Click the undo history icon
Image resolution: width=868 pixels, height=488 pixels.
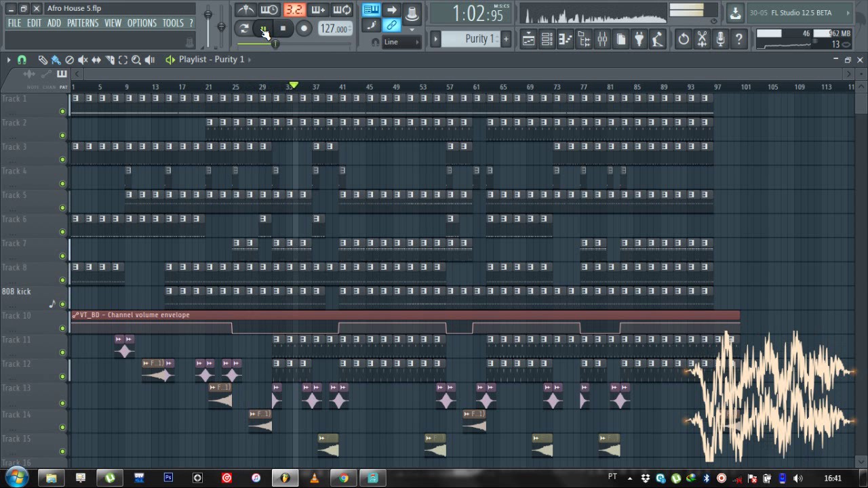point(684,39)
